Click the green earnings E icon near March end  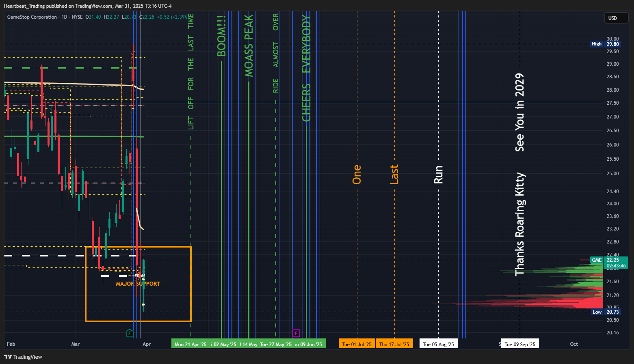(130, 334)
